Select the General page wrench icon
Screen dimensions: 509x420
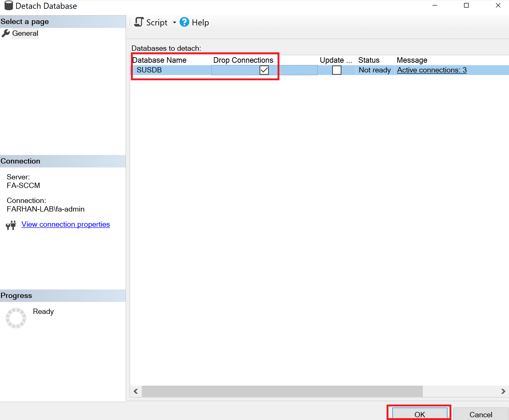[6, 33]
